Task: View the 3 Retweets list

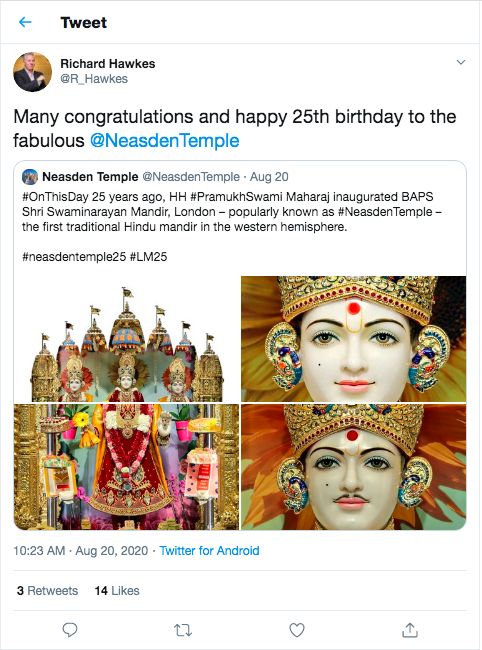Action: click(x=47, y=590)
